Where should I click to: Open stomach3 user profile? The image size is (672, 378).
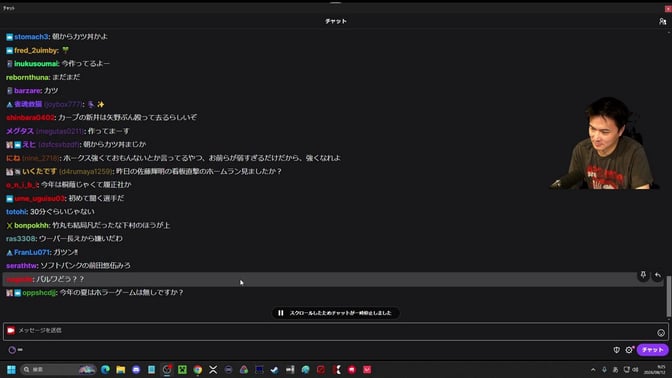click(31, 37)
